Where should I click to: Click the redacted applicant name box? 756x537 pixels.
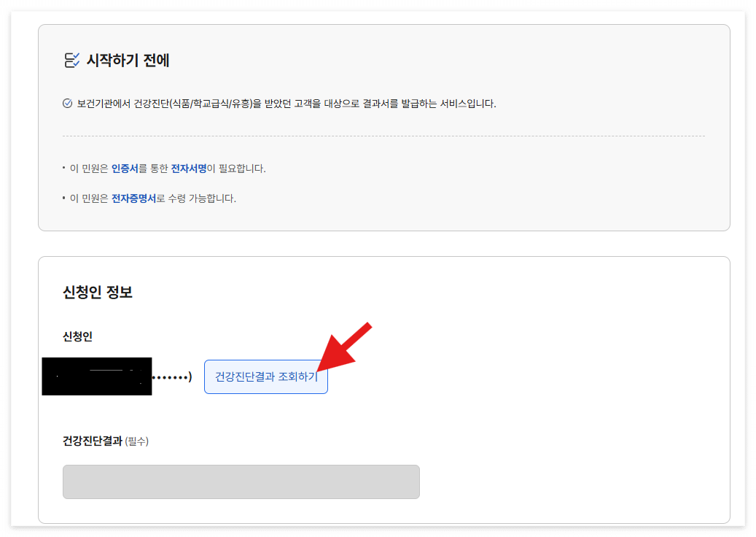click(97, 376)
